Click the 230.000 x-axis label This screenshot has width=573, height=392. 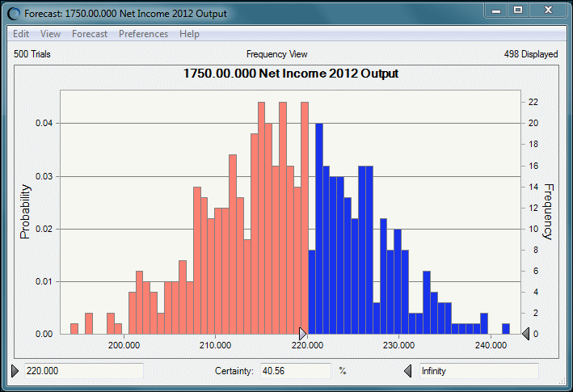[398, 345]
